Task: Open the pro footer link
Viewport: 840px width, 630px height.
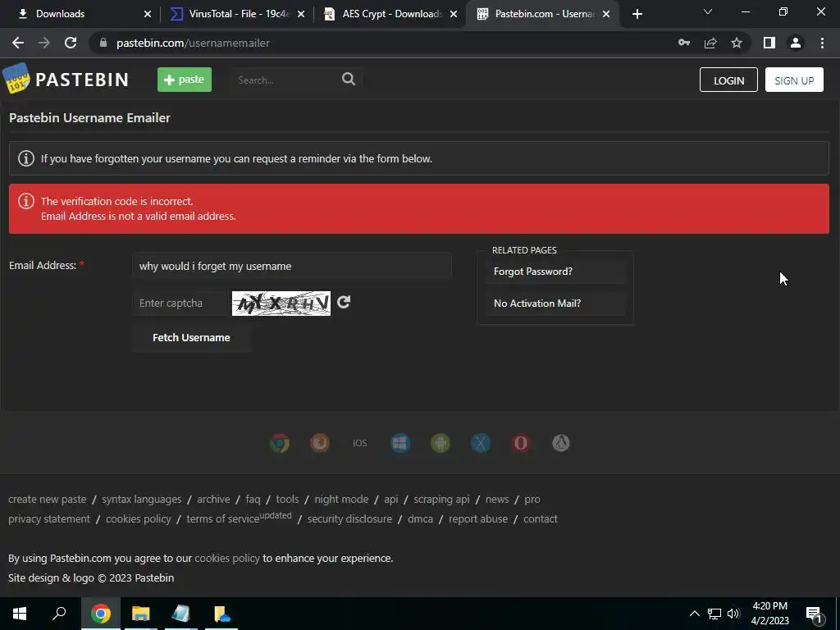Action: coord(532,500)
